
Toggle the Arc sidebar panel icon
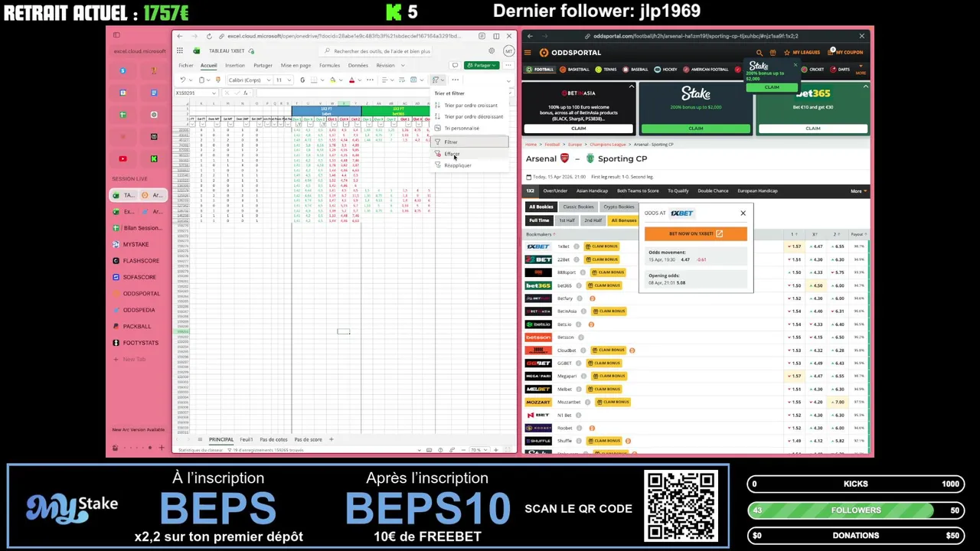pos(116,35)
